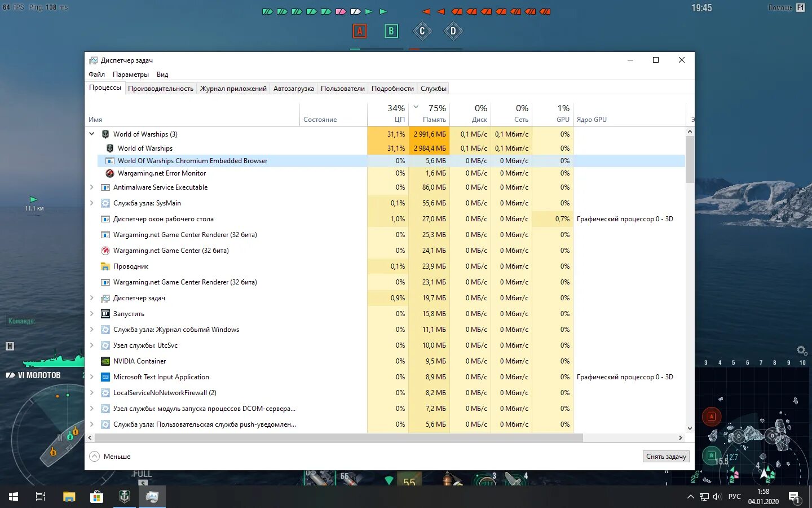Open File Explorer from the taskbar
812x508 pixels.
[x=69, y=497]
